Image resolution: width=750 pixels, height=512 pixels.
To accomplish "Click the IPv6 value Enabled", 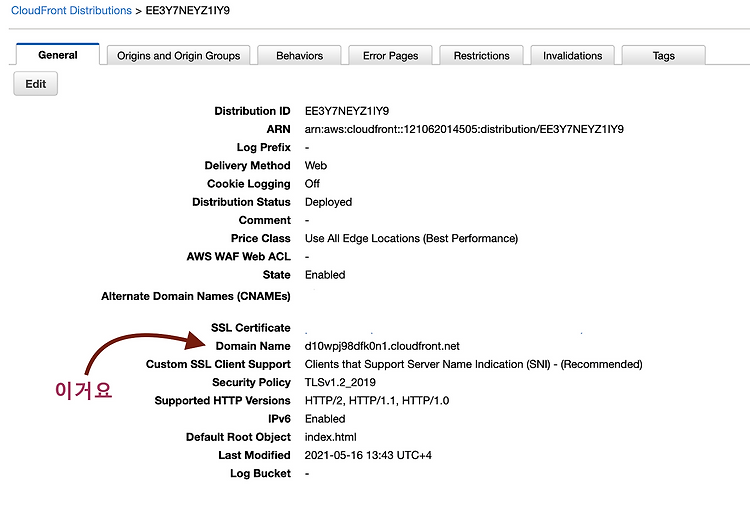I will point(325,419).
